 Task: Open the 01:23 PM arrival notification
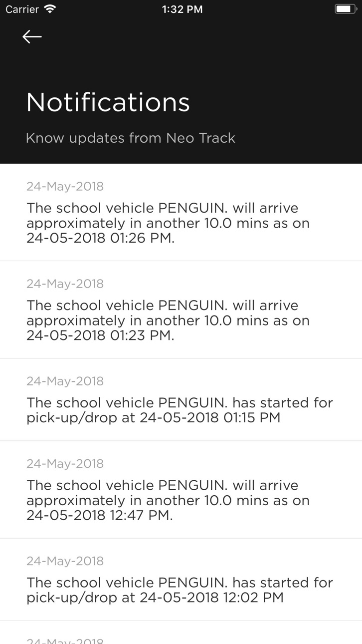(x=181, y=310)
